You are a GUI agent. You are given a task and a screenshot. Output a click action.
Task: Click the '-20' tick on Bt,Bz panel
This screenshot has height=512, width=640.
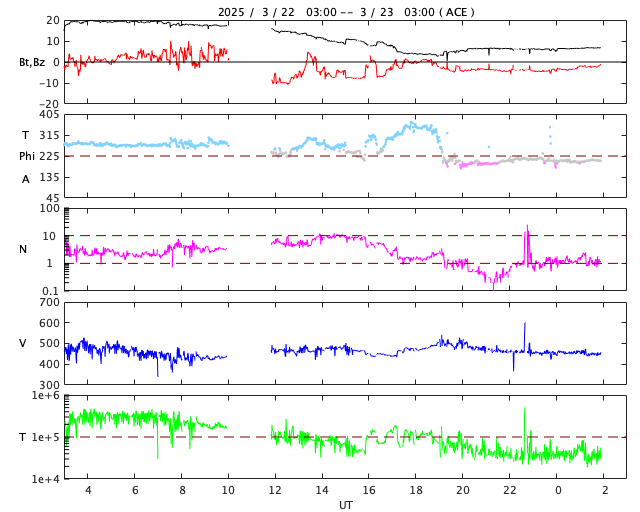click(49, 104)
